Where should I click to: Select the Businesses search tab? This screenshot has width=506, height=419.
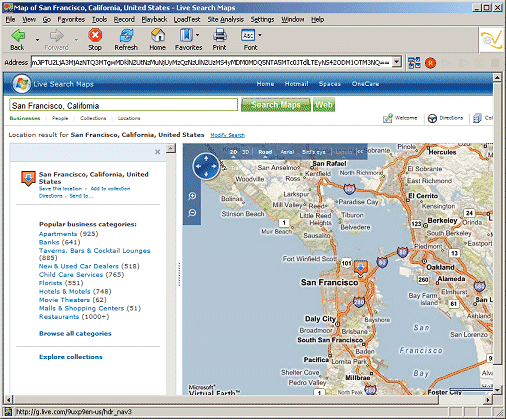[25, 118]
